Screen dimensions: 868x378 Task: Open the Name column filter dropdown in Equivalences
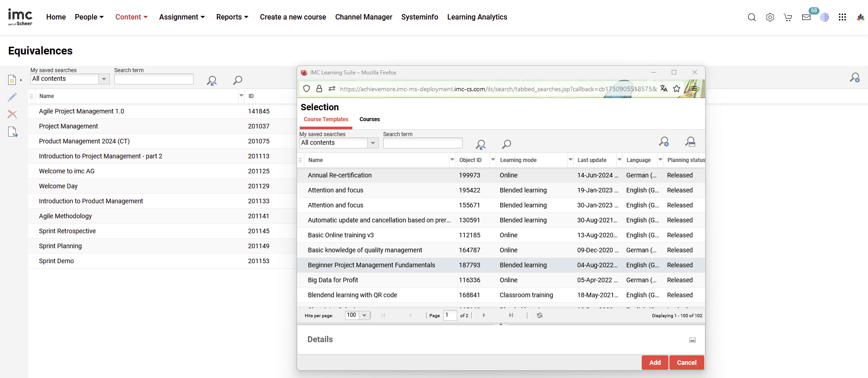coord(241,96)
